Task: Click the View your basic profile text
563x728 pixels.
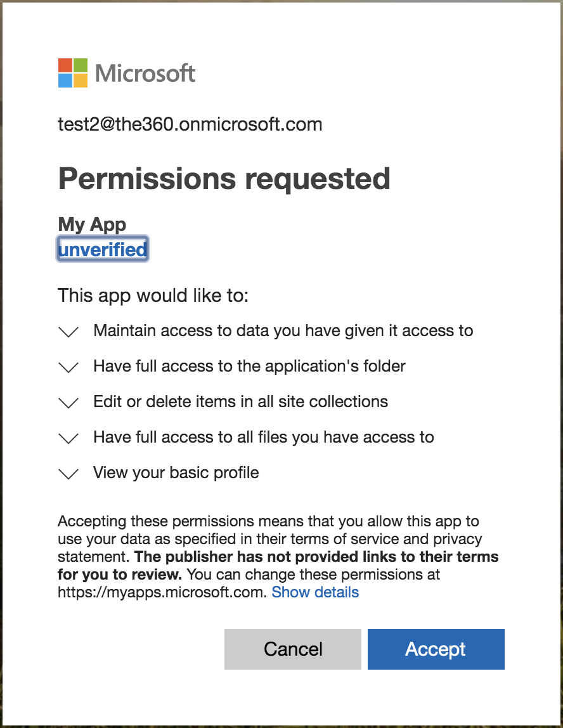Action: pyautogui.click(x=176, y=472)
